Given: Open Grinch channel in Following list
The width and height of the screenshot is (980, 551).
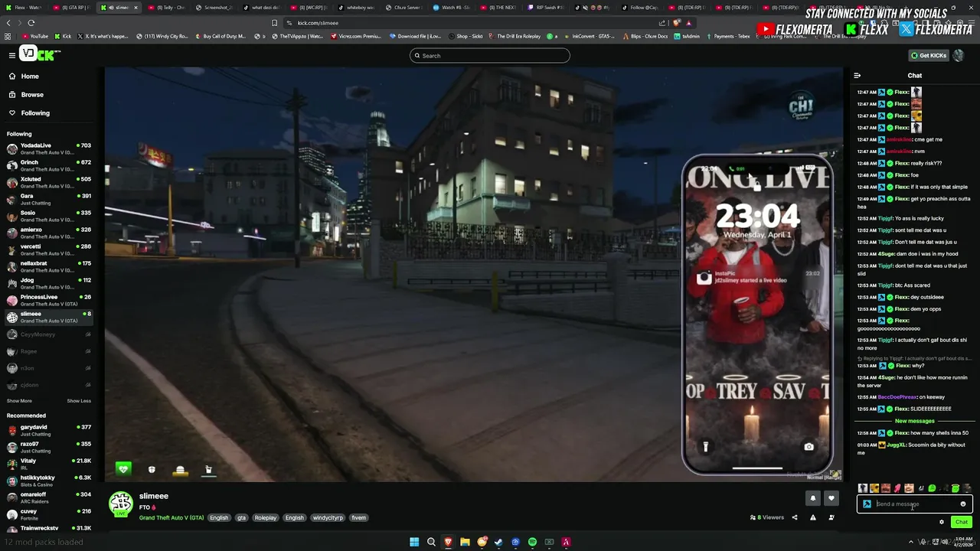Looking at the screenshot, I should click(x=48, y=165).
